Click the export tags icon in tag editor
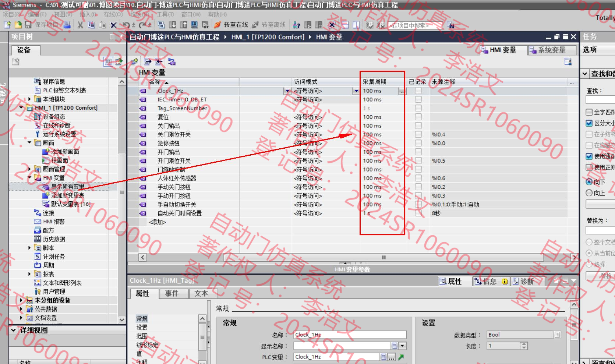 click(x=148, y=61)
